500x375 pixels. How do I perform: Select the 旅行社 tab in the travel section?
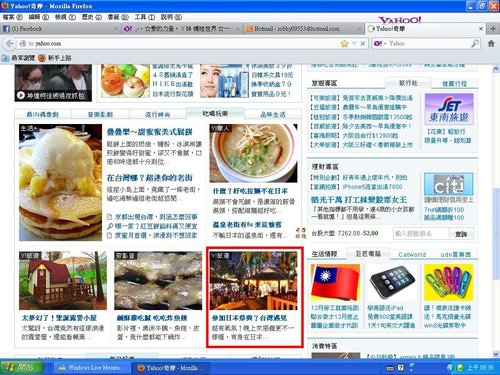click(408, 83)
